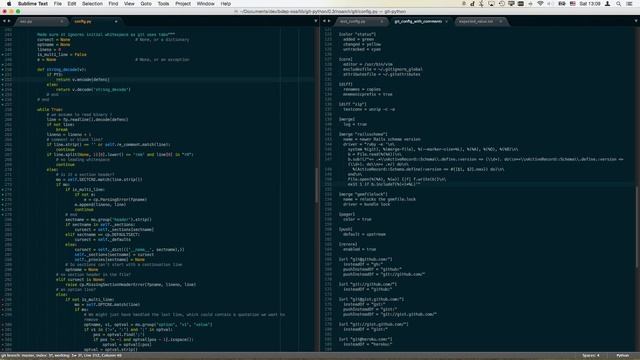Close the git_config_with_comments tab
Screen dimensions: 640x360
(x=447, y=21)
